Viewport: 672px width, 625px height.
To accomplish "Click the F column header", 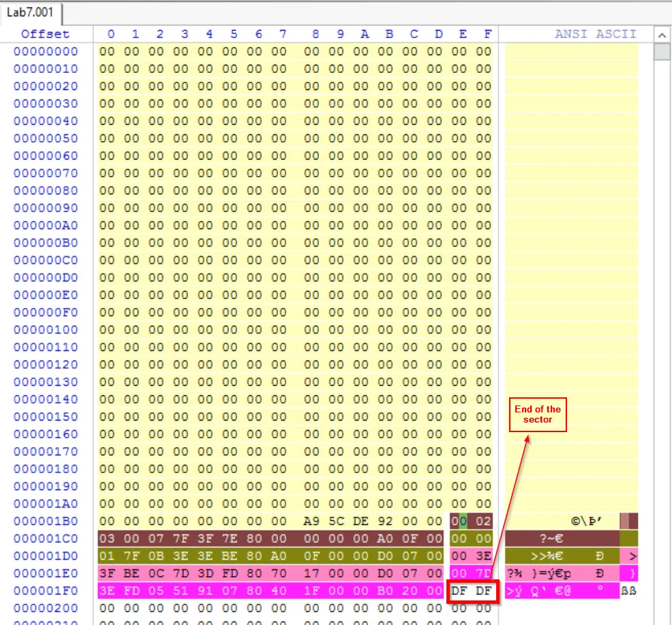I will tap(487, 34).
